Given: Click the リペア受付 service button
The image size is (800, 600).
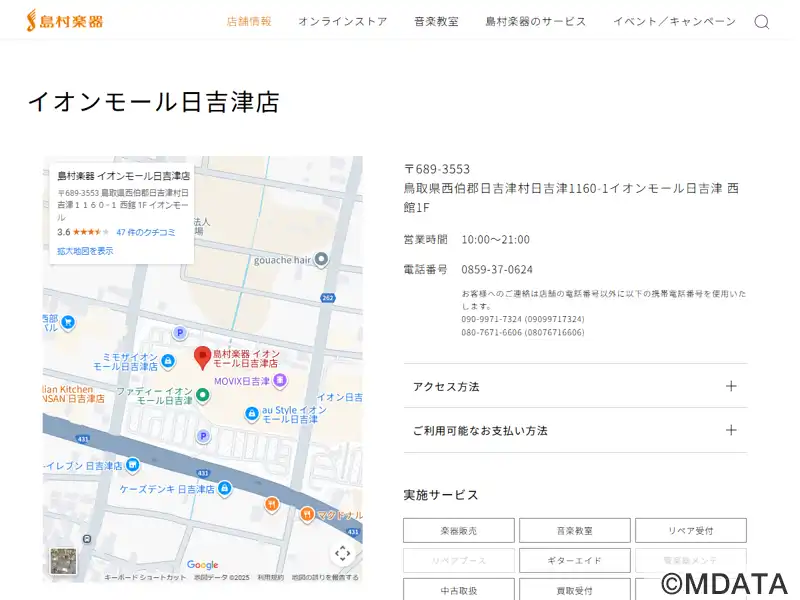Looking at the screenshot, I should pos(691,531).
